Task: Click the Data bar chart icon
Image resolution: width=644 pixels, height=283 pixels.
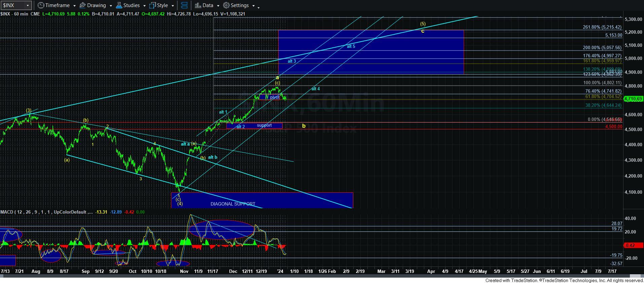Action: pos(198,5)
